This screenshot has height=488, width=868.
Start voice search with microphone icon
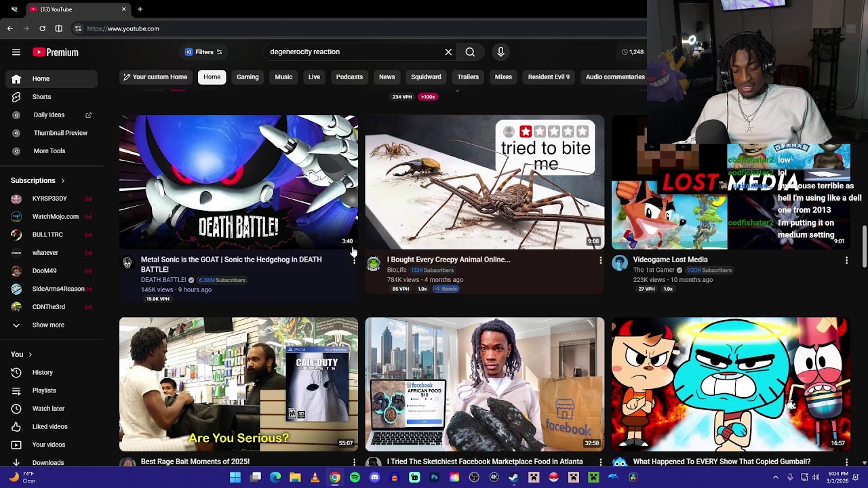click(500, 52)
